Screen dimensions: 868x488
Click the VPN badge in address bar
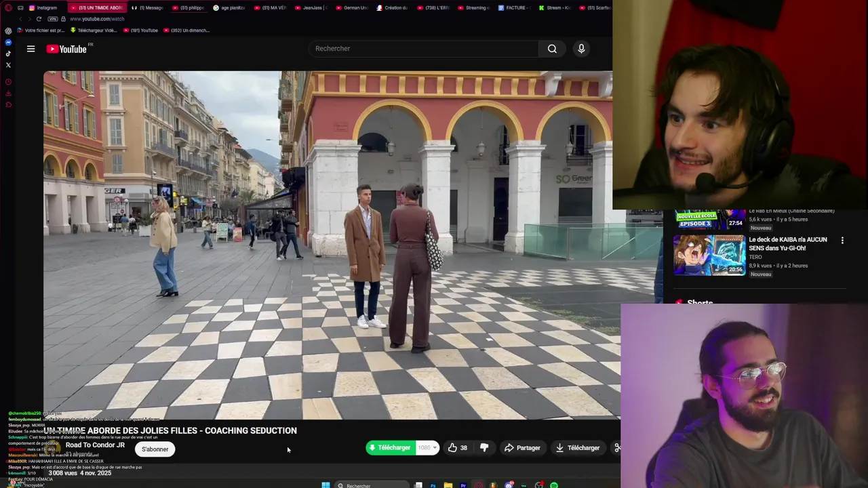point(53,19)
